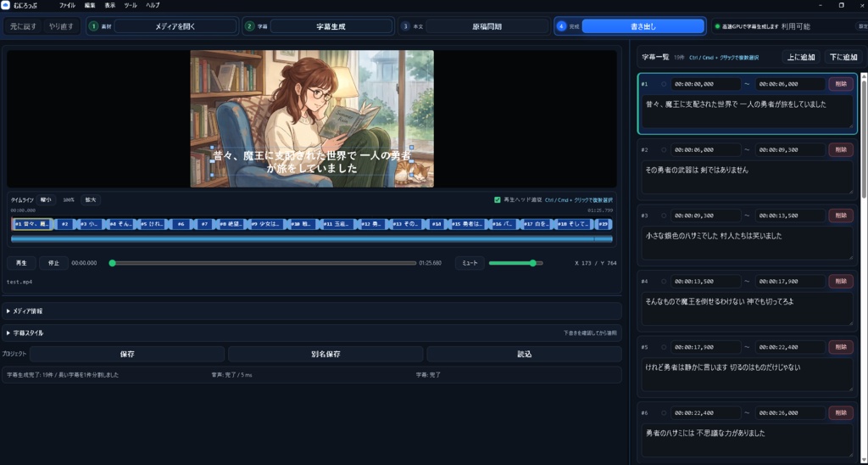
Task: Select the circle toggle on subtitle #1
Action: coord(664,84)
